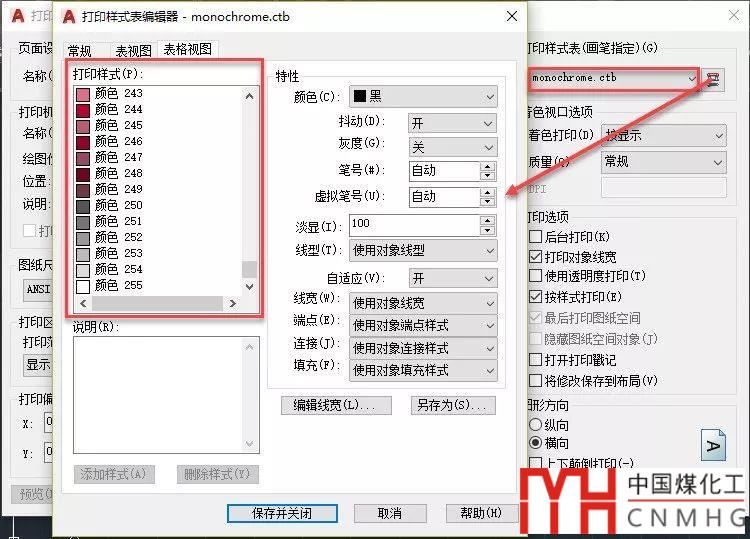
Task: Open the 端点(E) style dropdown
Action: pos(423,325)
